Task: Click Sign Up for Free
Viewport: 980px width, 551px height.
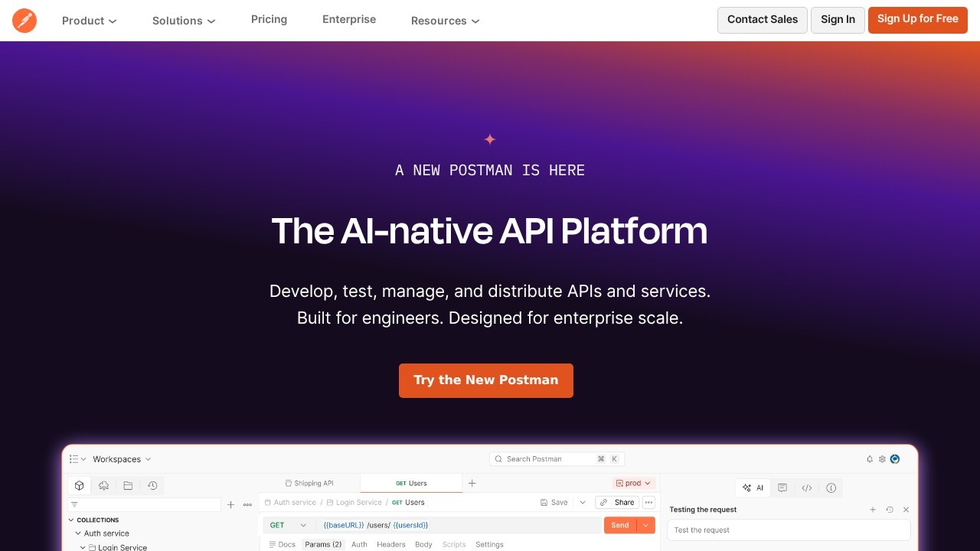Action: click(x=917, y=19)
